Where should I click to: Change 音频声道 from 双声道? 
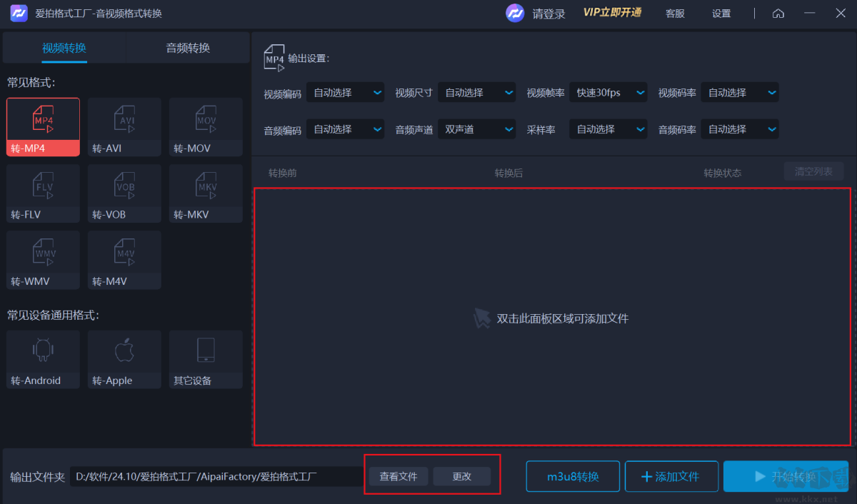[476, 129]
